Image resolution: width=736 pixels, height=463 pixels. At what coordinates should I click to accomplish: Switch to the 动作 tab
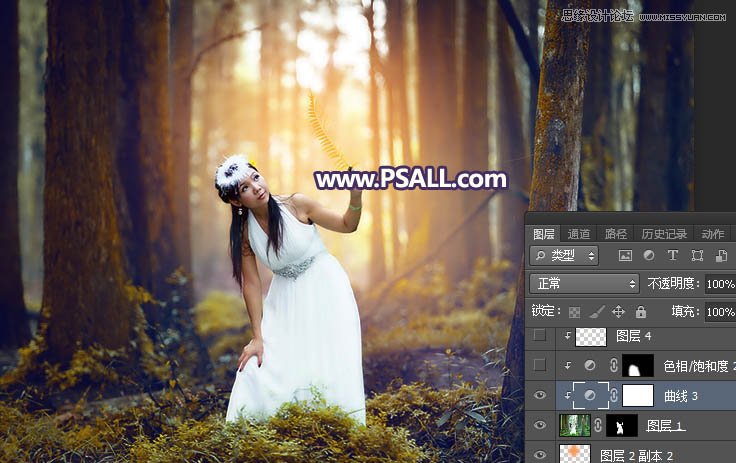coord(713,233)
